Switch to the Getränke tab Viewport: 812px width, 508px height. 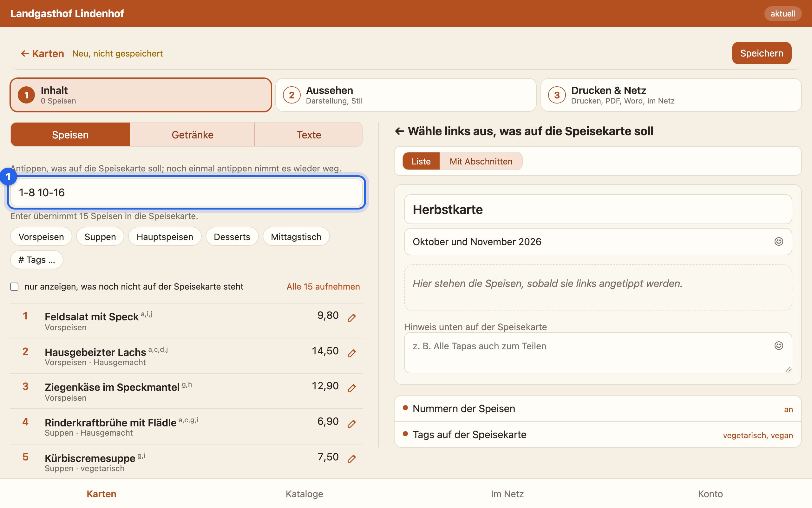click(192, 135)
